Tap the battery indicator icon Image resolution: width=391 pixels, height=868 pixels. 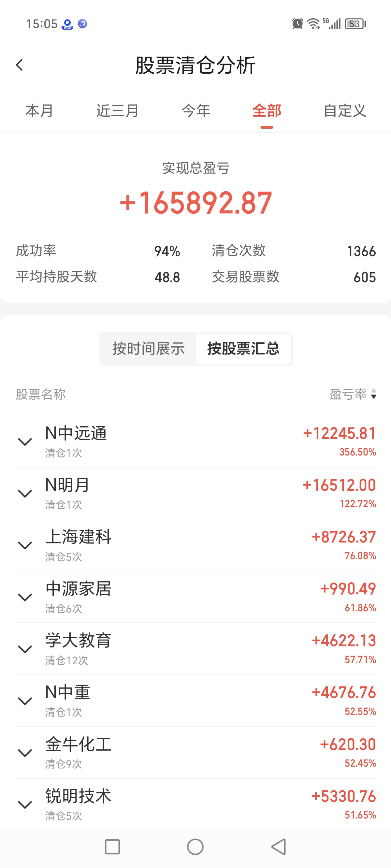click(355, 24)
